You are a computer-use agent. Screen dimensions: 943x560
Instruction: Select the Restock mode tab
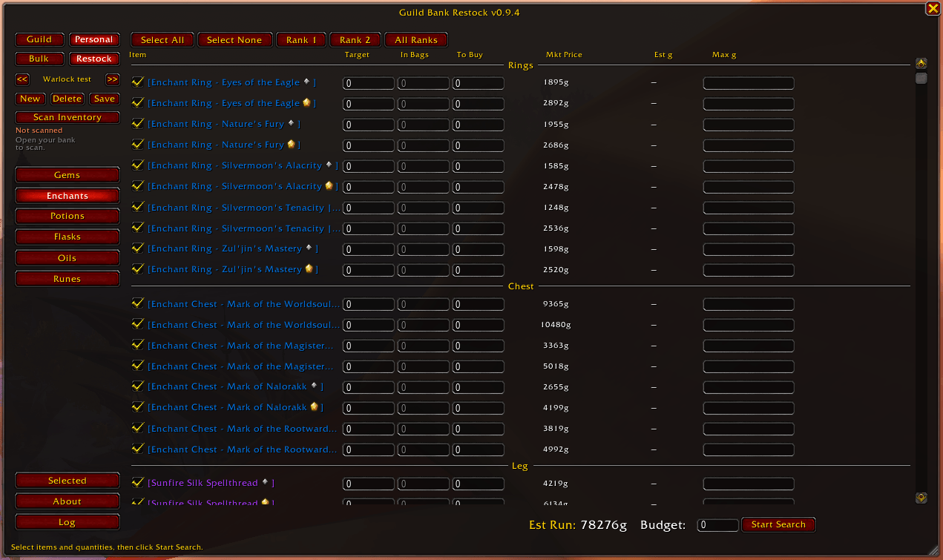coord(94,59)
